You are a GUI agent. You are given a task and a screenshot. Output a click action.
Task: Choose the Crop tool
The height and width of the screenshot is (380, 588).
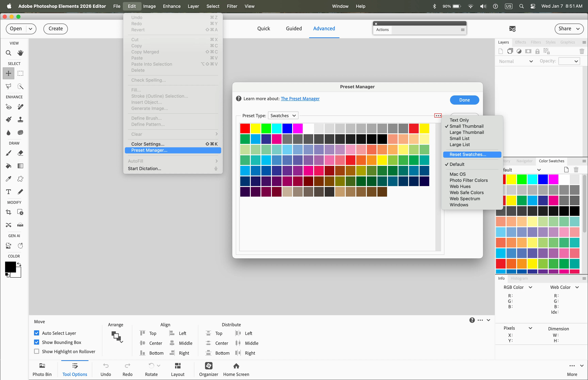click(x=8, y=212)
